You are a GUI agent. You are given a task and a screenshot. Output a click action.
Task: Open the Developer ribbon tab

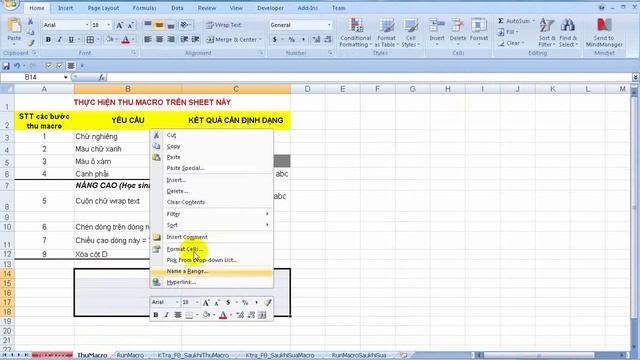[270, 8]
